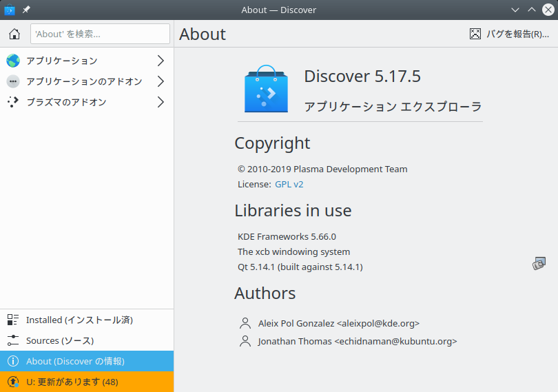Open the Sources (ソース) page

tap(87, 340)
